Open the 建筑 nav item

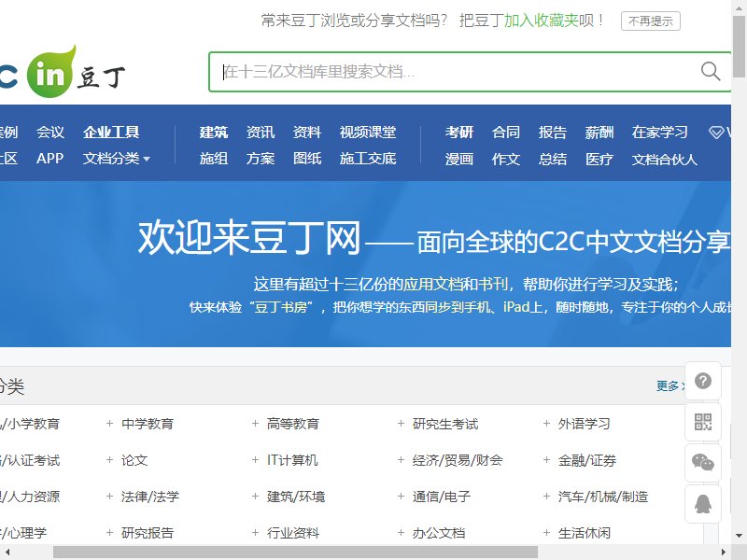pyautogui.click(x=214, y=132)
